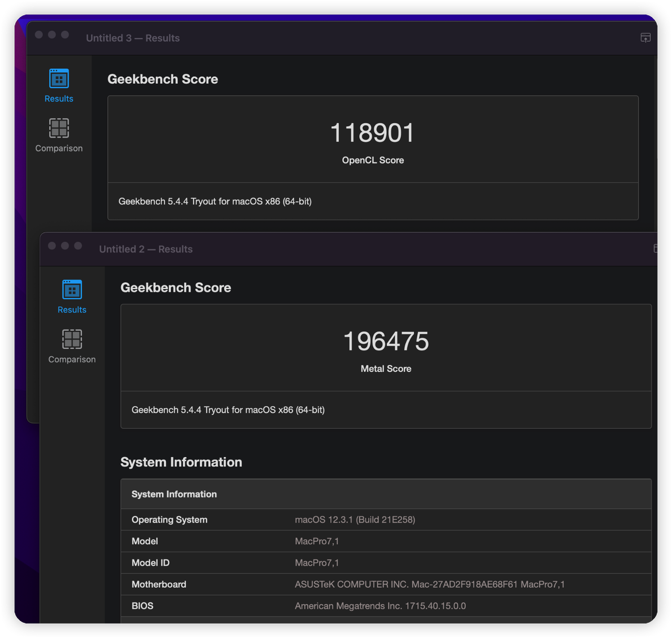
Task: Click macOS 12.3.1 (Build 21E258) value
Action: coord(355,520)
